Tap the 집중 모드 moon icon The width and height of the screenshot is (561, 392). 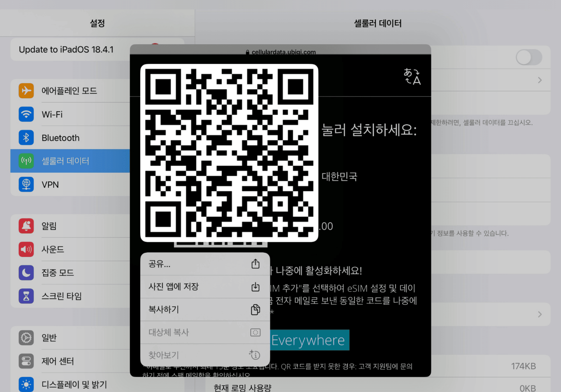point(26,272)
